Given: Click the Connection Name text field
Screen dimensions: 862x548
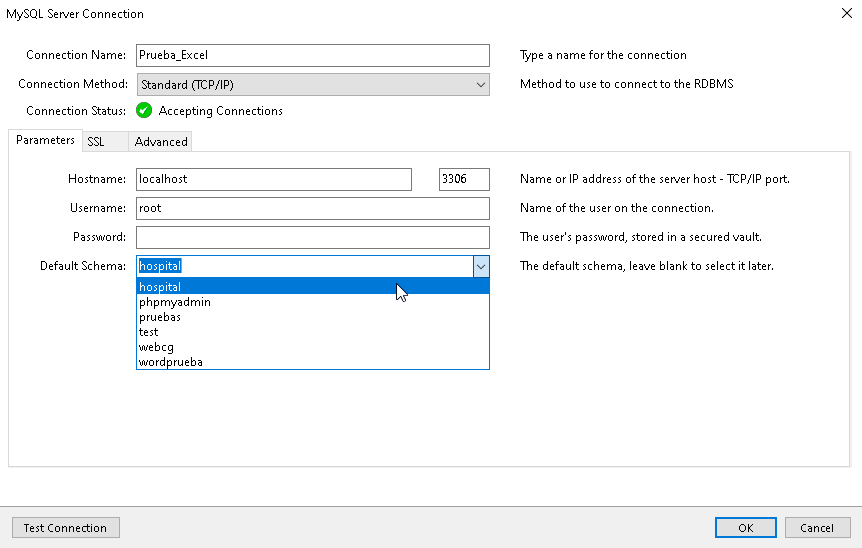Looking at the screenshot, I should click(x=312, y=55).
